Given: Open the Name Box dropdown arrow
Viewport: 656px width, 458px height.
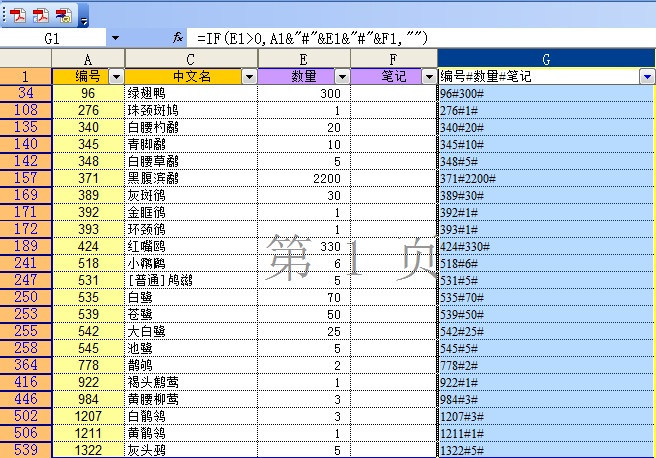Looking at the screenshot, I should (x=114, y=38).
